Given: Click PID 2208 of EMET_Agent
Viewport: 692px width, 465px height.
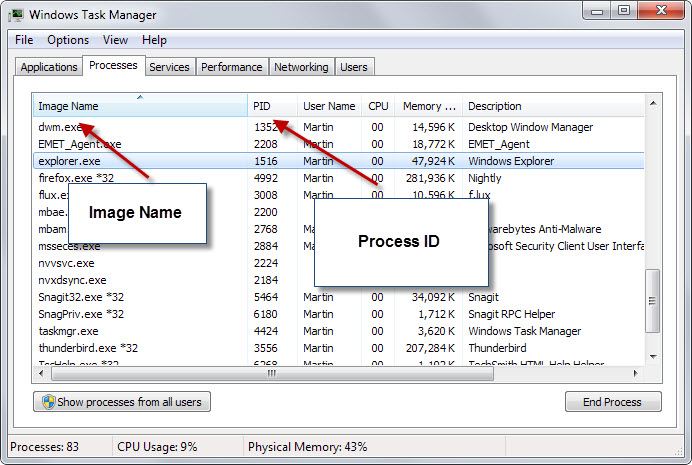Looking at the screenshot, I should [x=266, y=144].
